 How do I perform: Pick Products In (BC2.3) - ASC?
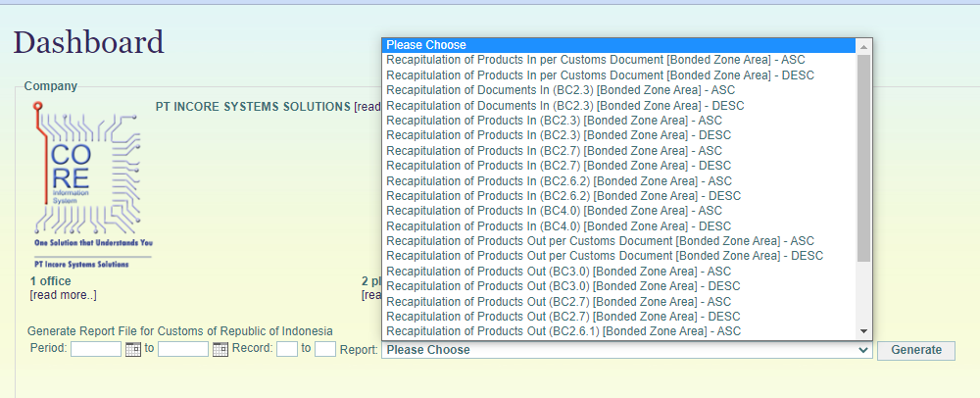click(619, 121)
